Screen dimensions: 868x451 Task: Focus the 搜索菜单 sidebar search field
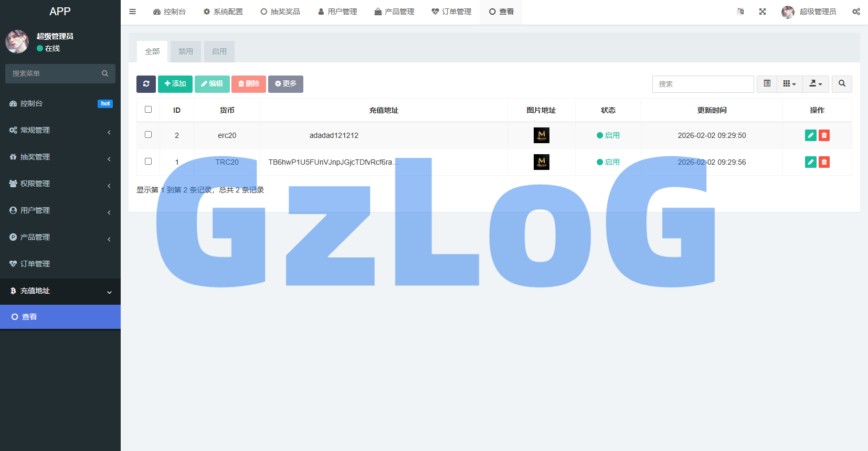60,73
